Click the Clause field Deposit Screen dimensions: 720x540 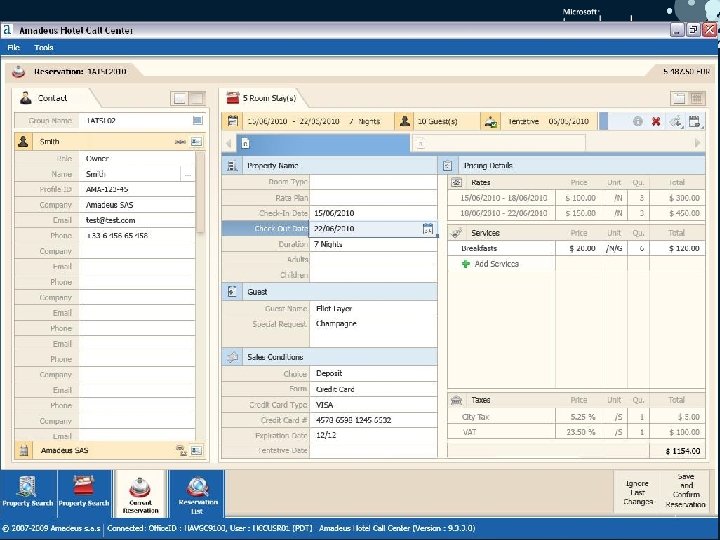point(373,373)
